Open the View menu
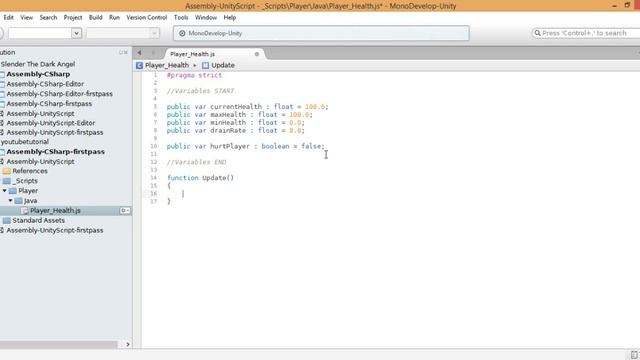 tap(27, 18)
